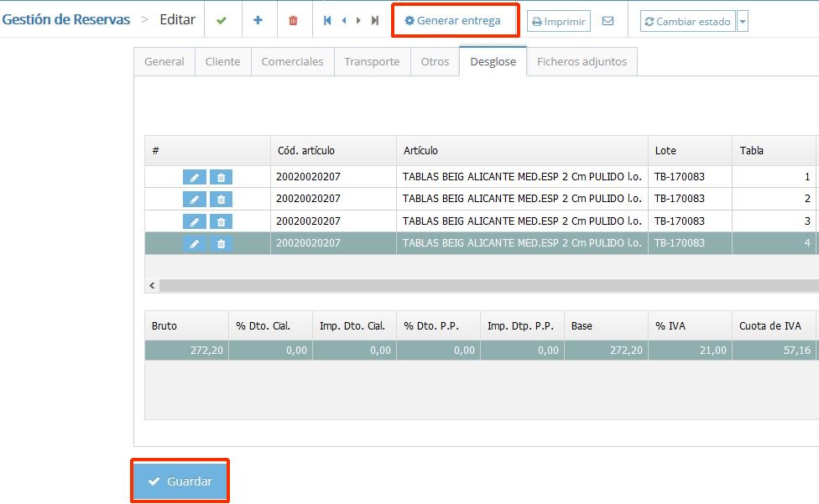819x504 pixels.
Task: Add a new record with plus icon
Action: point(258,20)
